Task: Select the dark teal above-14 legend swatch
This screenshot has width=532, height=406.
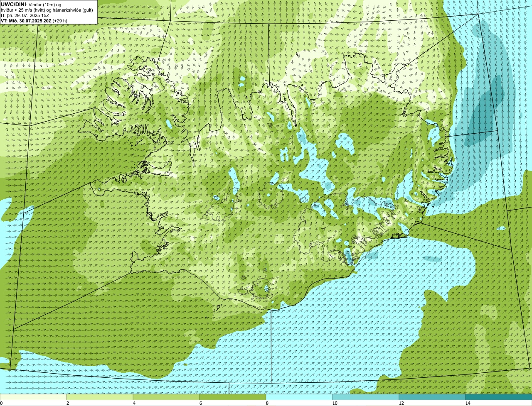Action: [499, 397]
